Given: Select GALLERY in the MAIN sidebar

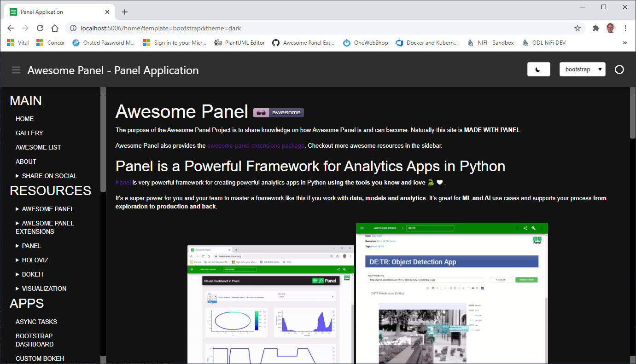Looking at the screenshot, I should 29,133.
